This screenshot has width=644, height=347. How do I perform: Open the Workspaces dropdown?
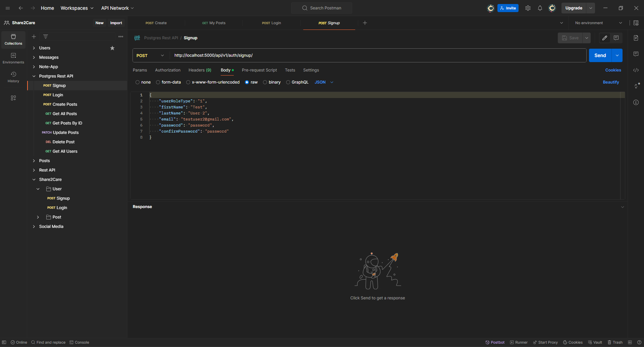point(77,8)
